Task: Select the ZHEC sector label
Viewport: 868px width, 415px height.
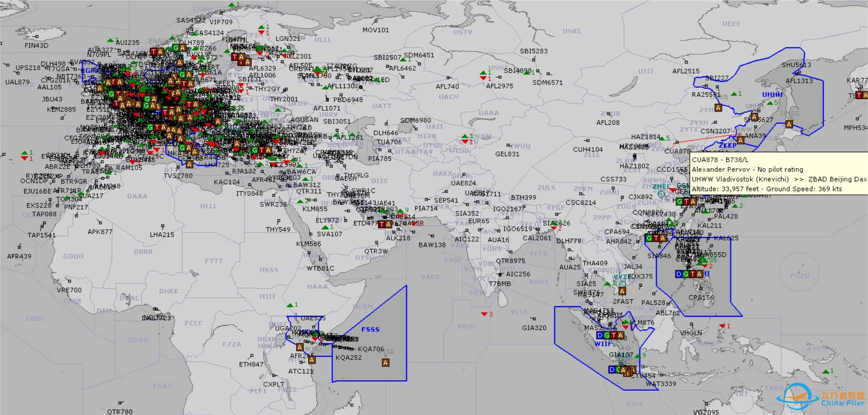Action: 661,186
